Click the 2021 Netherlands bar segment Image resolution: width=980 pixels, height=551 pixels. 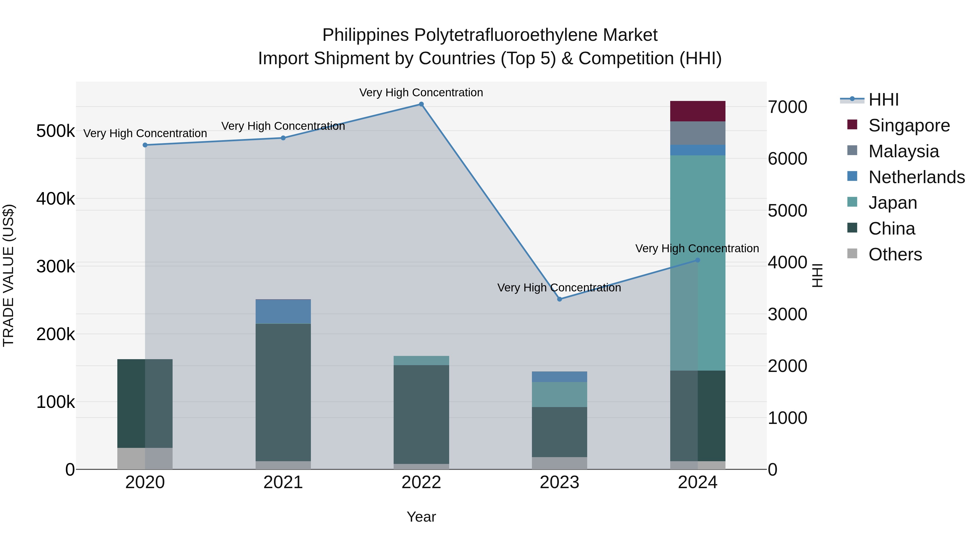pyautogui.click(x=283, y=312)
